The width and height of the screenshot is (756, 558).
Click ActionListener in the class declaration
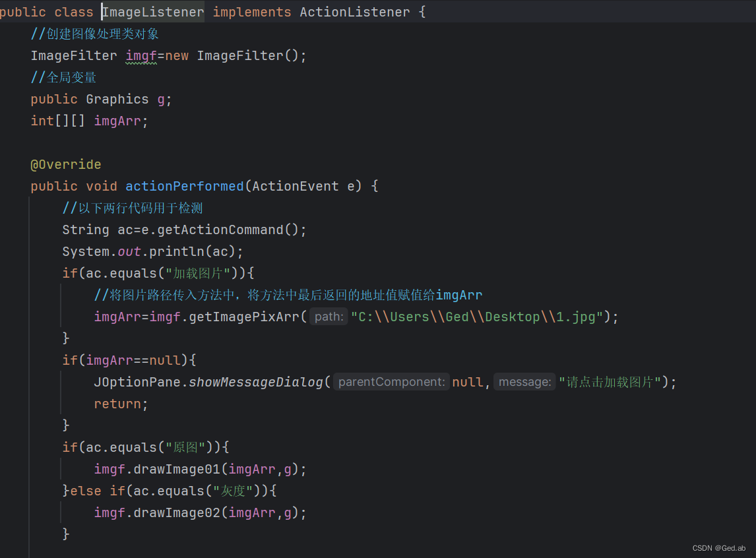pyautogui.click(x=355, y=12)
